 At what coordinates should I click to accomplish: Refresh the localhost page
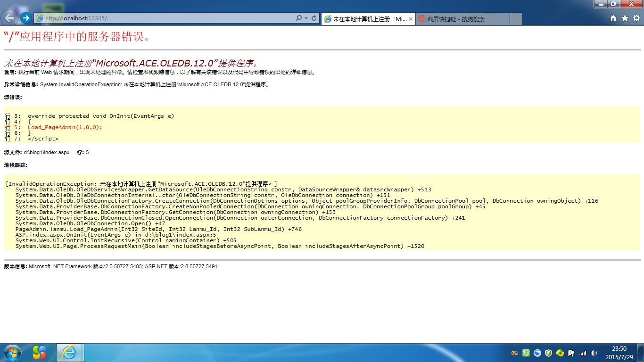pyautogui.click(x=314, y=18)
